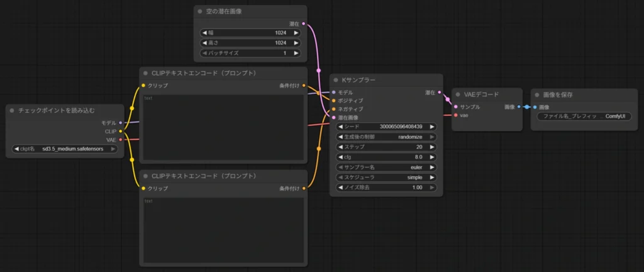Increase 高さ with its right arrow
The image size is (644, 272).
(x=296, y=43)
